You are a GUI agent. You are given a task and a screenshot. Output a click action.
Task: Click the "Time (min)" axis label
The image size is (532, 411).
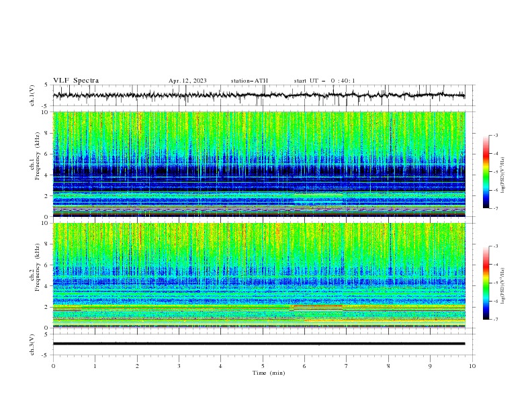pos(269,373)
